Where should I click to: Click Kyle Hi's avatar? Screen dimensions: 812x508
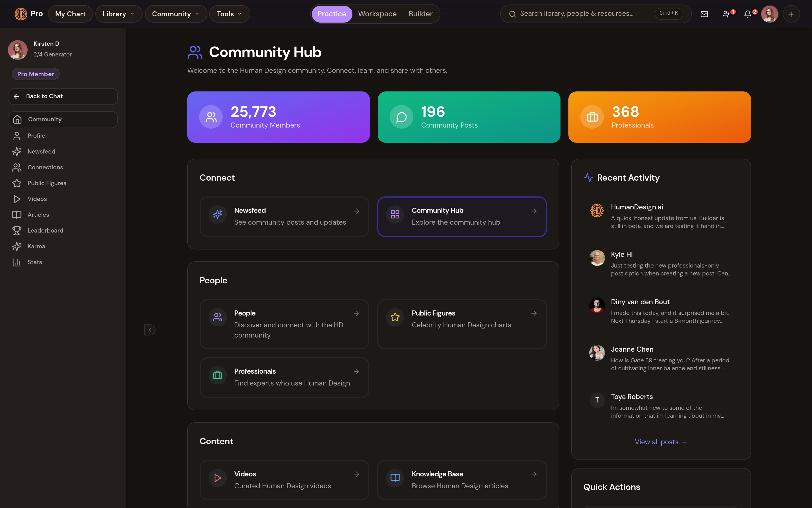(597, 258)
